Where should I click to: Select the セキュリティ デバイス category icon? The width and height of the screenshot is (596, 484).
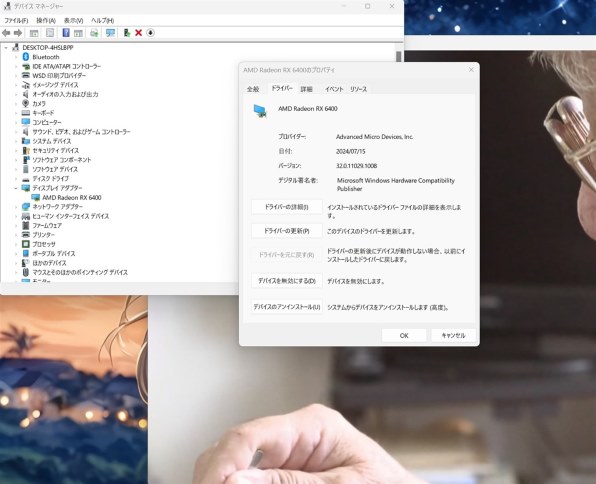point(25,150)
